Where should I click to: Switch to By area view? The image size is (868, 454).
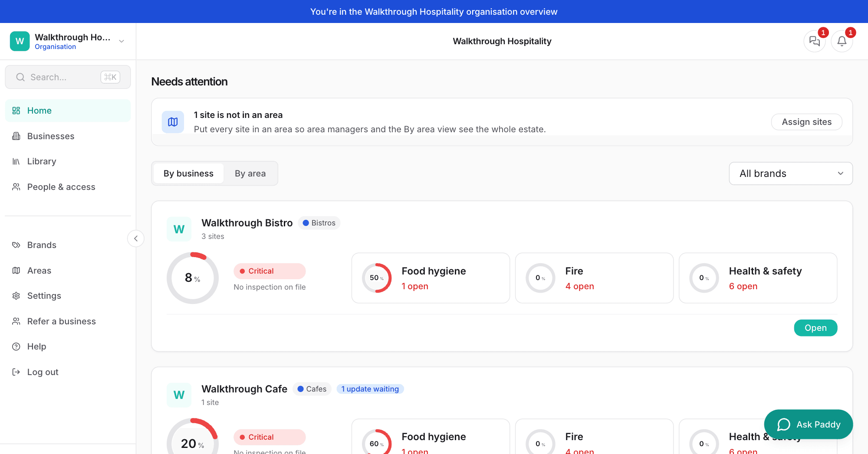coord(250,173)
